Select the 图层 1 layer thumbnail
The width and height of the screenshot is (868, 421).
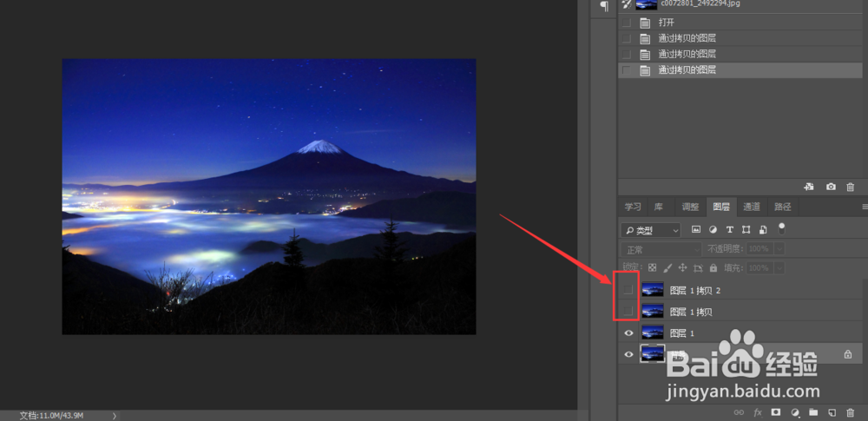(653, 332)
